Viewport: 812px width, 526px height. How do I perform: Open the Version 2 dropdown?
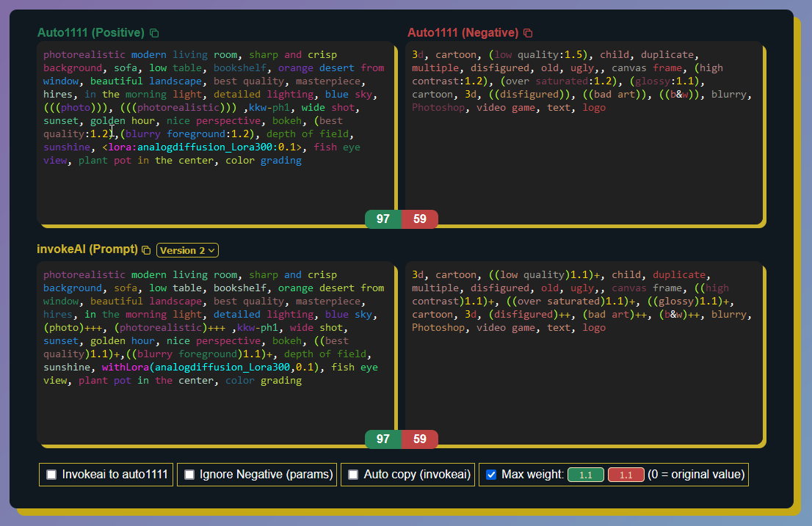(x=187, y=250)
